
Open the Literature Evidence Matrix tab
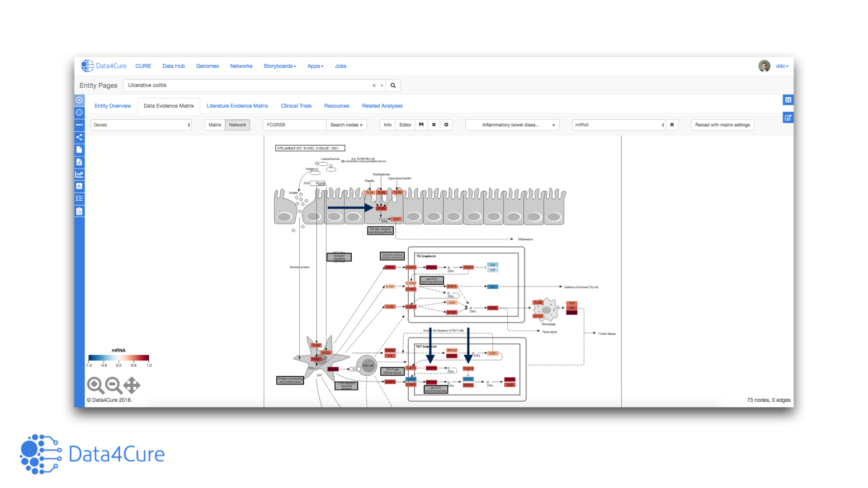click(x=237, y=106)
